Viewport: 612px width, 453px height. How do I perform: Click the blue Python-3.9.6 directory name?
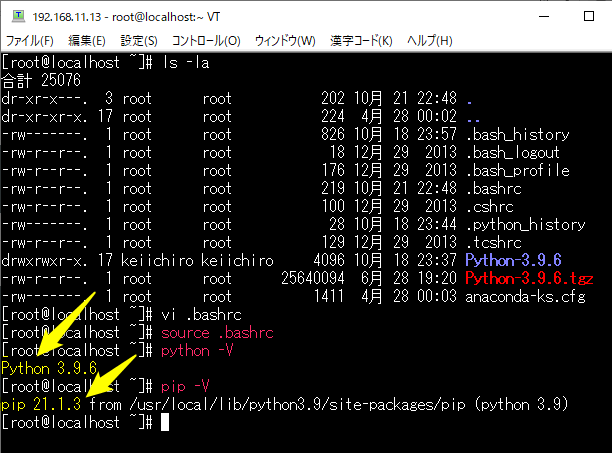tap(513, 260)
